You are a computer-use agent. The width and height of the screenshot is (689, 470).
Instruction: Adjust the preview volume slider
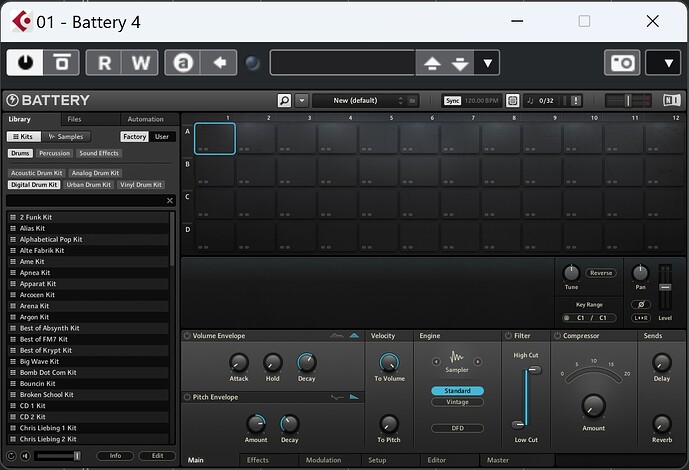click(58, 456)
